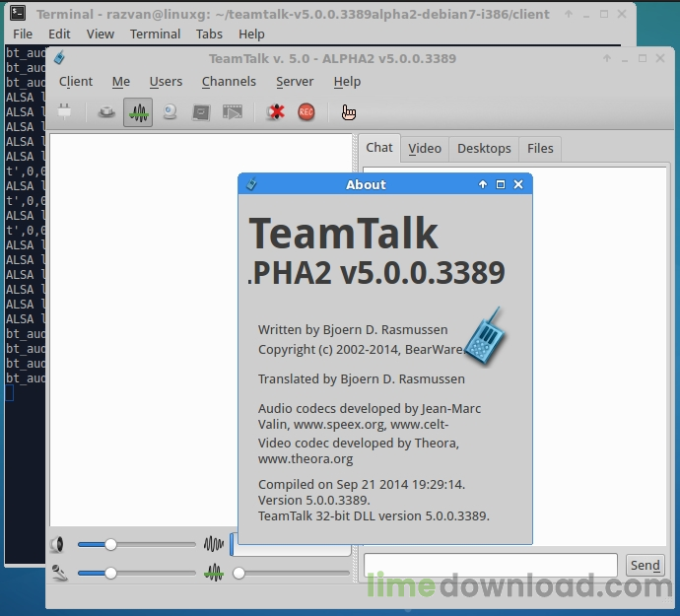Toggle push-to-talk button icon

[106, 112]
